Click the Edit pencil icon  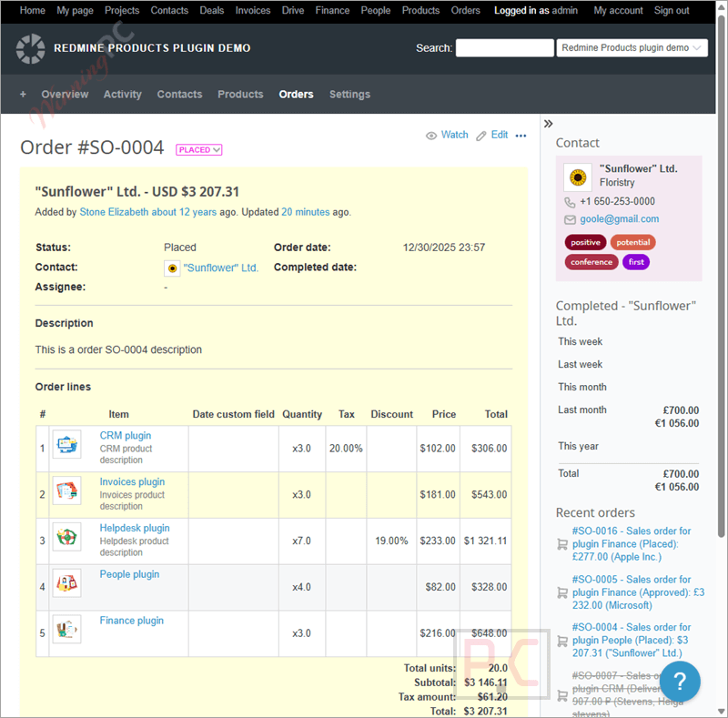tap(481, 136)
